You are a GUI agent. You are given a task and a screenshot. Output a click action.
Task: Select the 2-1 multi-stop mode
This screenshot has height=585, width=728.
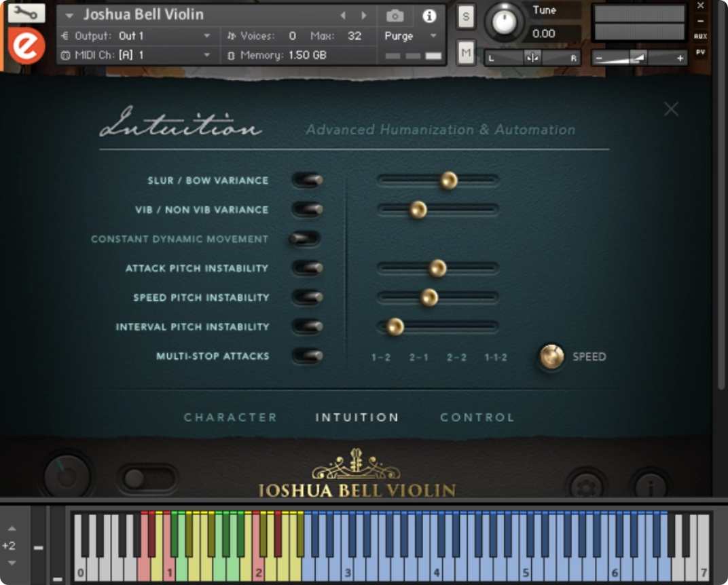coord(418,357)
